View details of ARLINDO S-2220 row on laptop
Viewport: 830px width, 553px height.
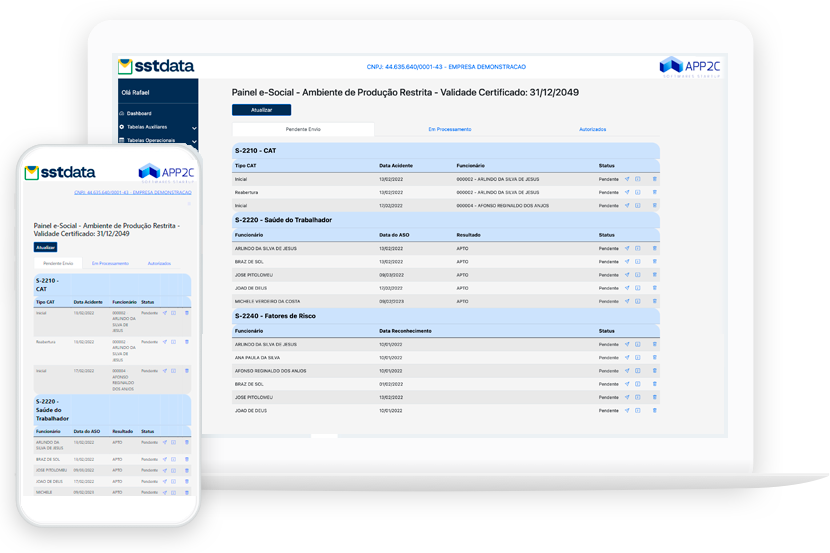coord(638,248)
